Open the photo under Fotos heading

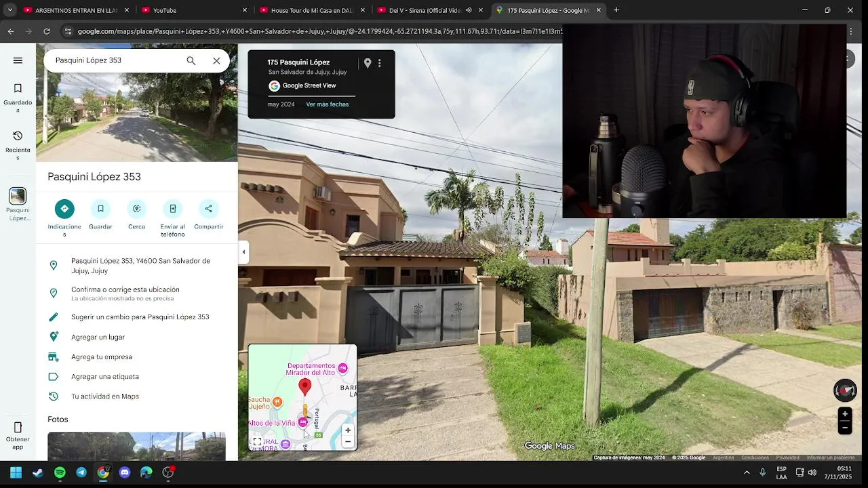(136, 447)
